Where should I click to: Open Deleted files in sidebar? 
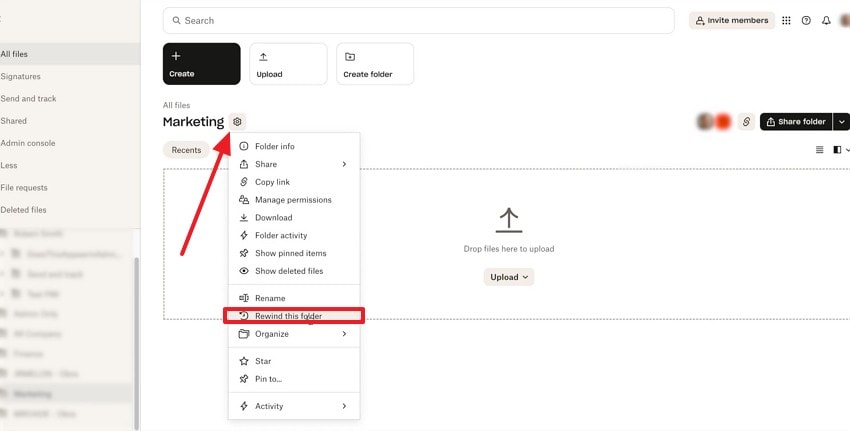coord(24,210)
